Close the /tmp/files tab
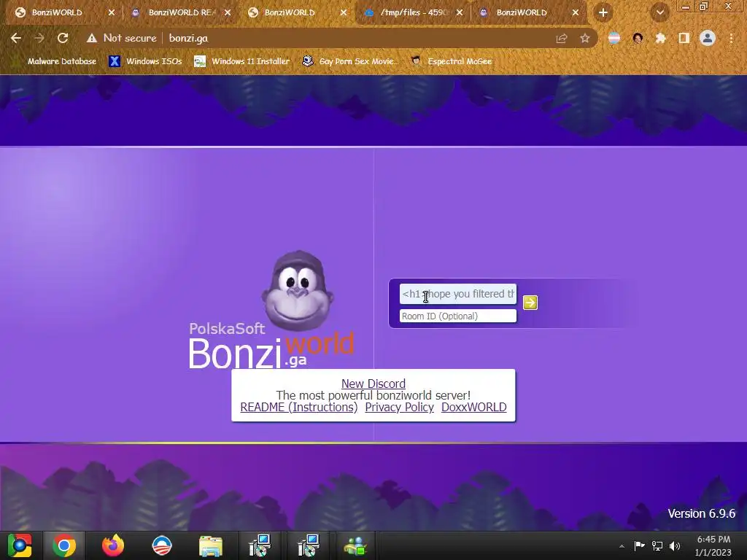 tap(460, 13)
